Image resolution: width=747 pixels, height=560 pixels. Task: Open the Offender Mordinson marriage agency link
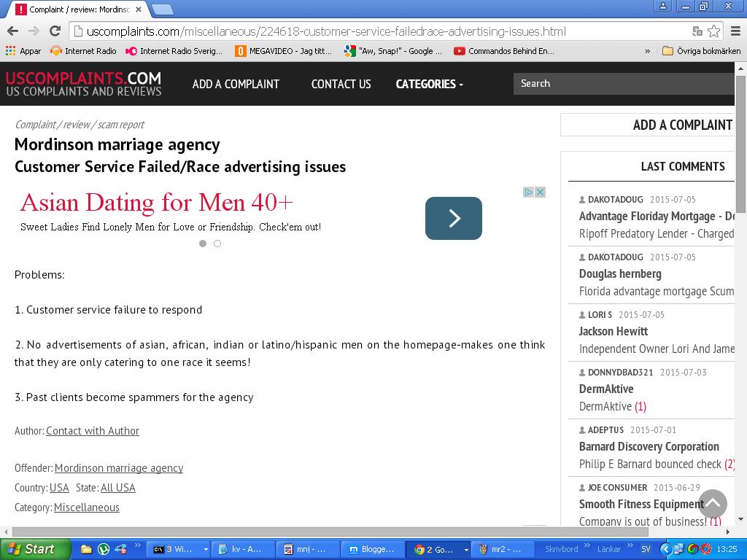[x=119, y=467]
